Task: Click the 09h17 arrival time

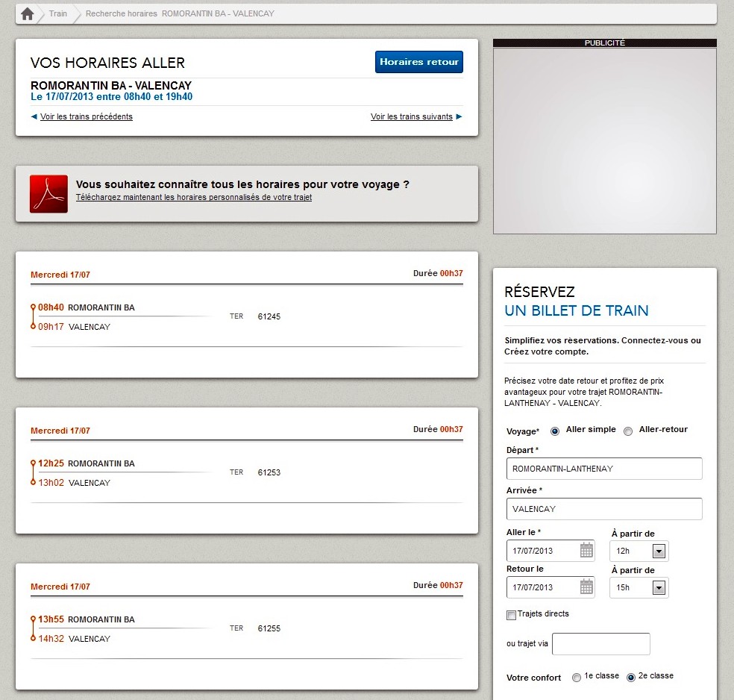Action: point(51,326)
